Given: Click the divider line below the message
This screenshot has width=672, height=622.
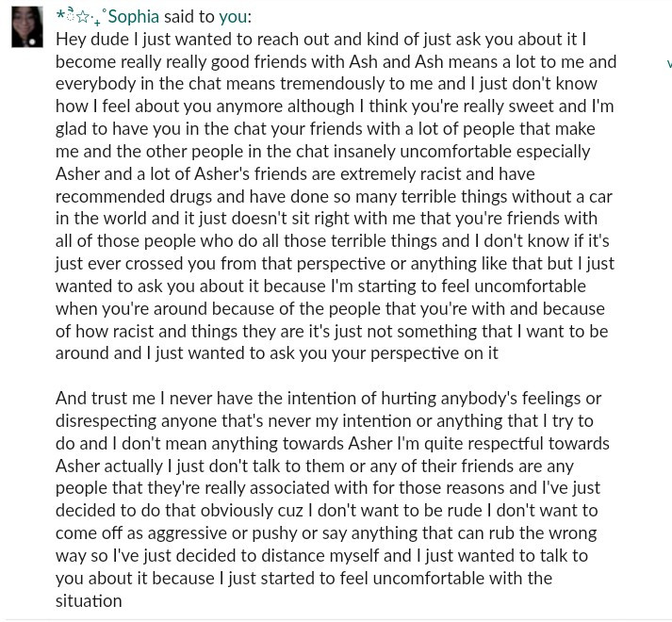Looking at the screenshot, I should pos(336,619).
